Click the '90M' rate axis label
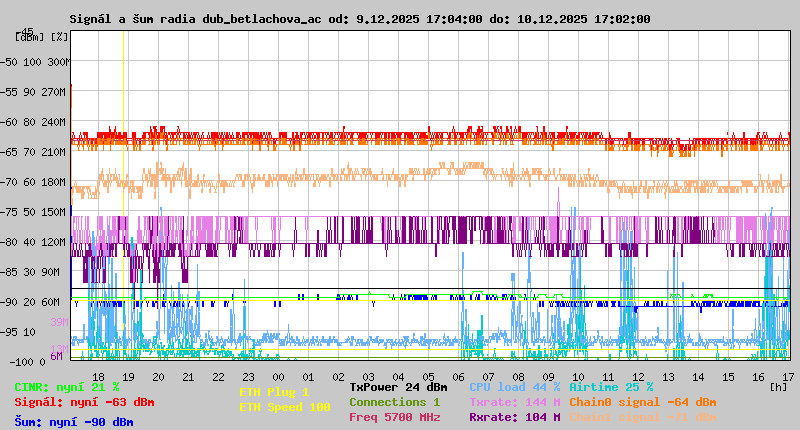Viewport: 800px width, 430px height. (51, 272)
